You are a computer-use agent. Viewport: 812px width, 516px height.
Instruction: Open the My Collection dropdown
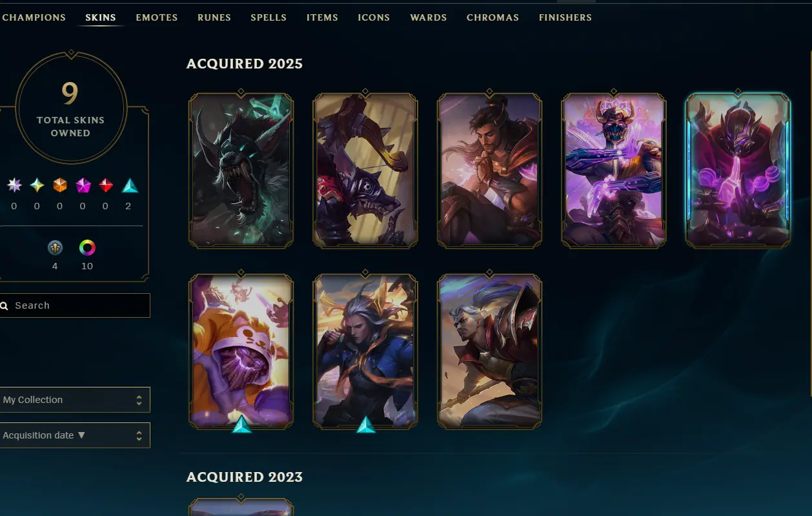(x=75, y=400)
